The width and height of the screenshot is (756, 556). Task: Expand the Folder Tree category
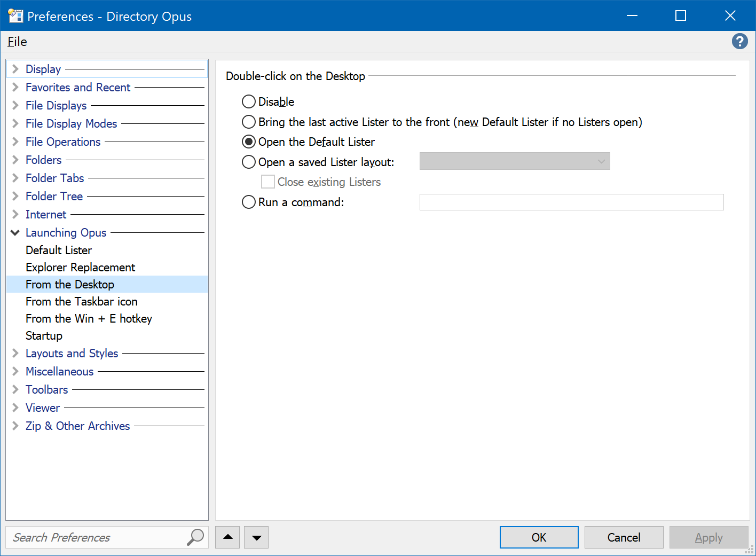coord(15,196)
